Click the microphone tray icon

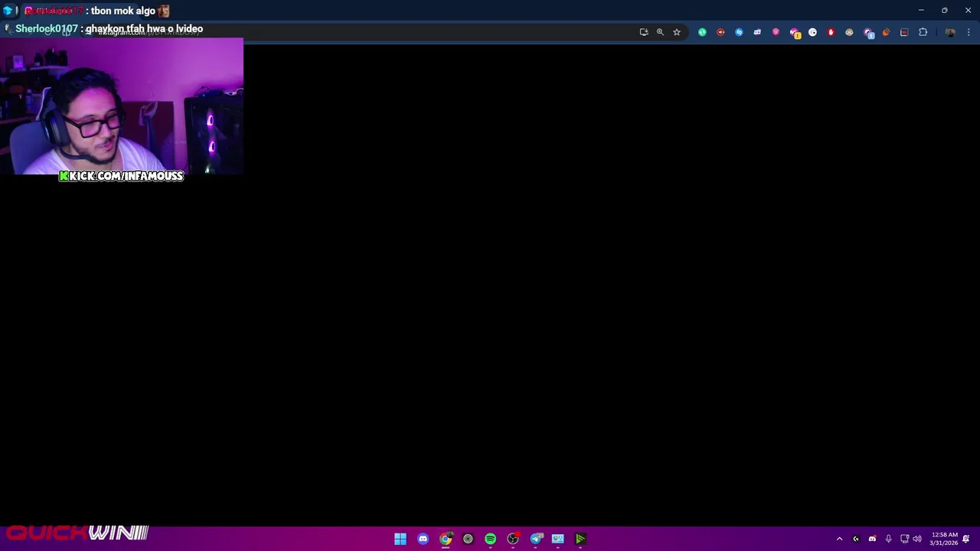(888, 539)
